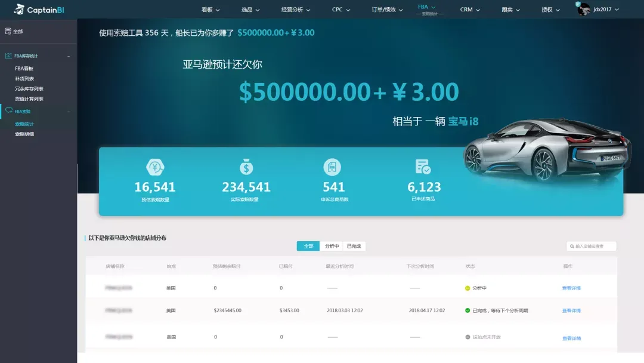Screen dimensions: 644x363
Task: Click the 预估剩余赔付 column header
Action: [227, 266]
